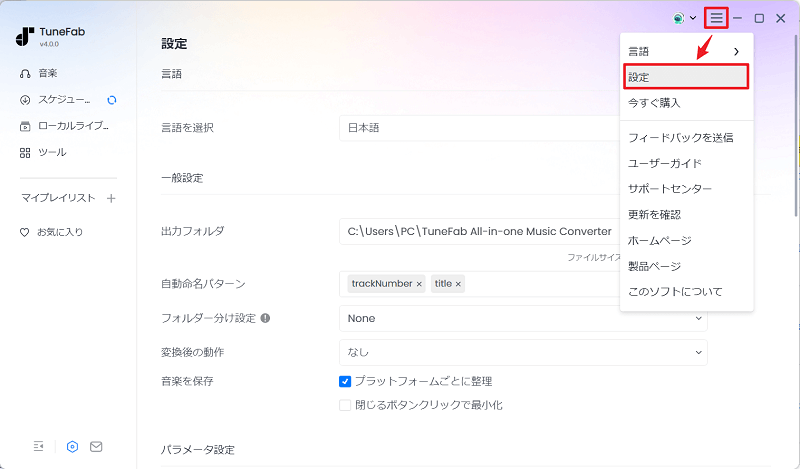Viewport: 800px width, 469px height.
Task: Click the blue refresh icon beside スケジュー
Action: (x=112, y=100)
